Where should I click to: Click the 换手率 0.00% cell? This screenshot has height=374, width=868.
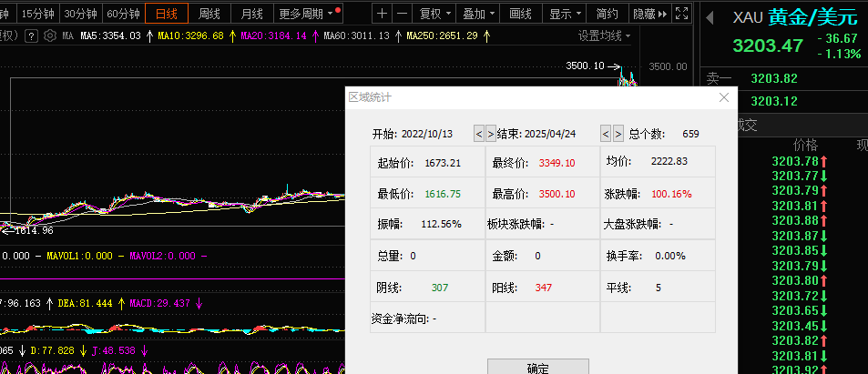(x=658, y=256)
